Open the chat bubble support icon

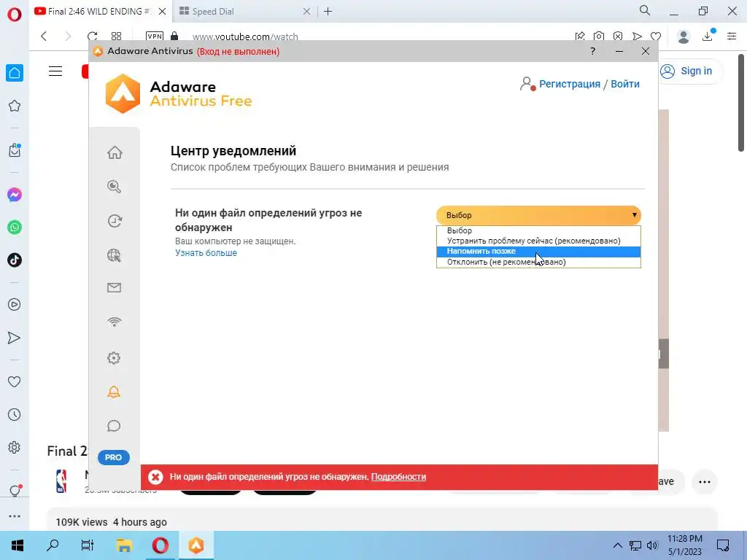click(114, 426)
